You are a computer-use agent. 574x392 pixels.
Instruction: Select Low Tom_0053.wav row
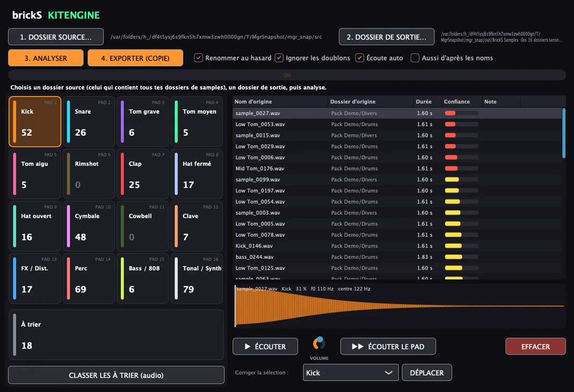pyautogui.click(x=397, y=125)
